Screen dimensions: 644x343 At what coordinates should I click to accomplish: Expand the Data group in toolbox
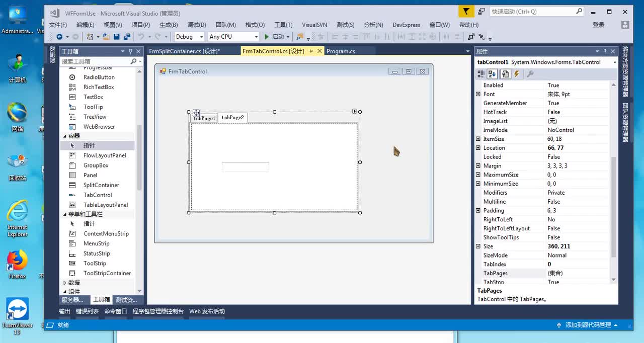tap(64, 283)
